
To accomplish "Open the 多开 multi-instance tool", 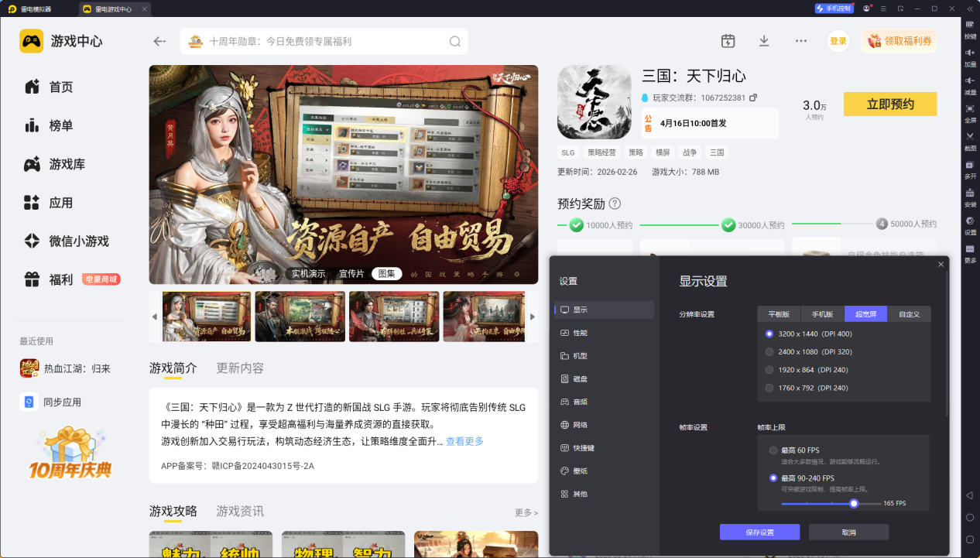I will 970,169.
